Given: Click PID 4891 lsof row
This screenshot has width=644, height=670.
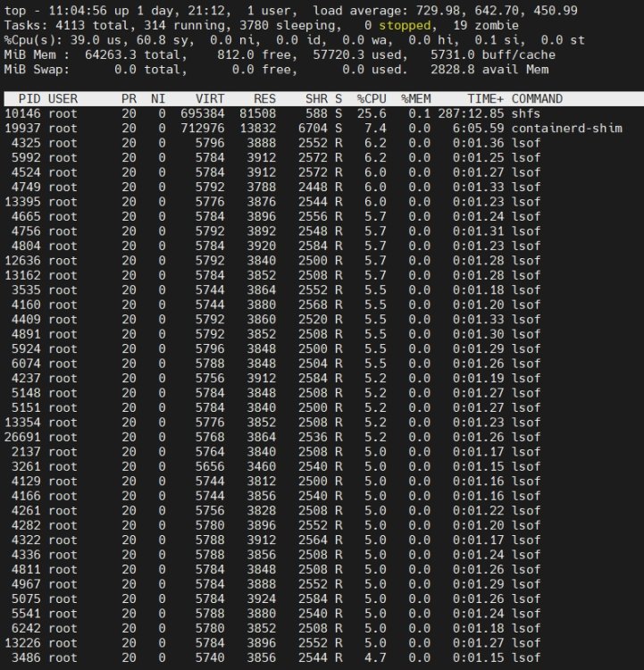Looking at the screenshot, I should click(272, 334).
